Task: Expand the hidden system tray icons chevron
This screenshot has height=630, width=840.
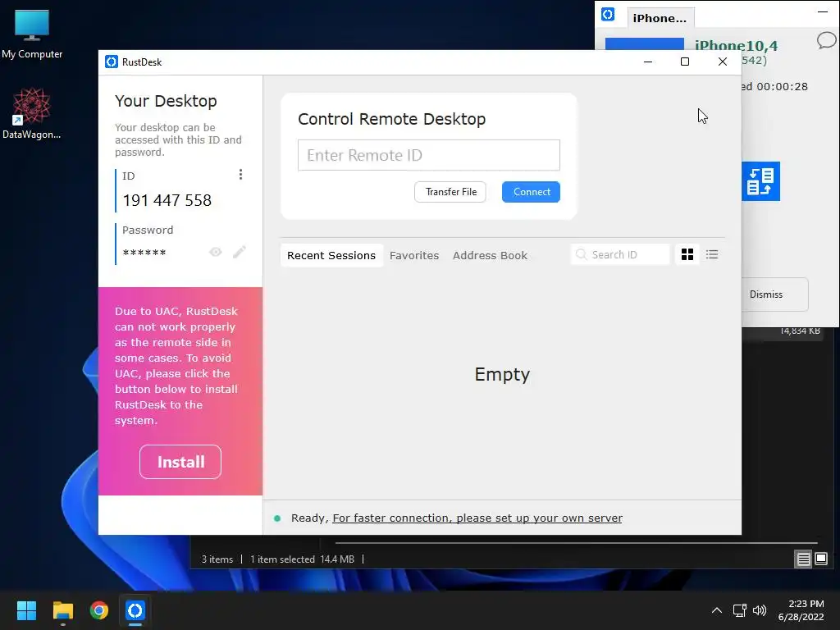Action: pos(717,610)
